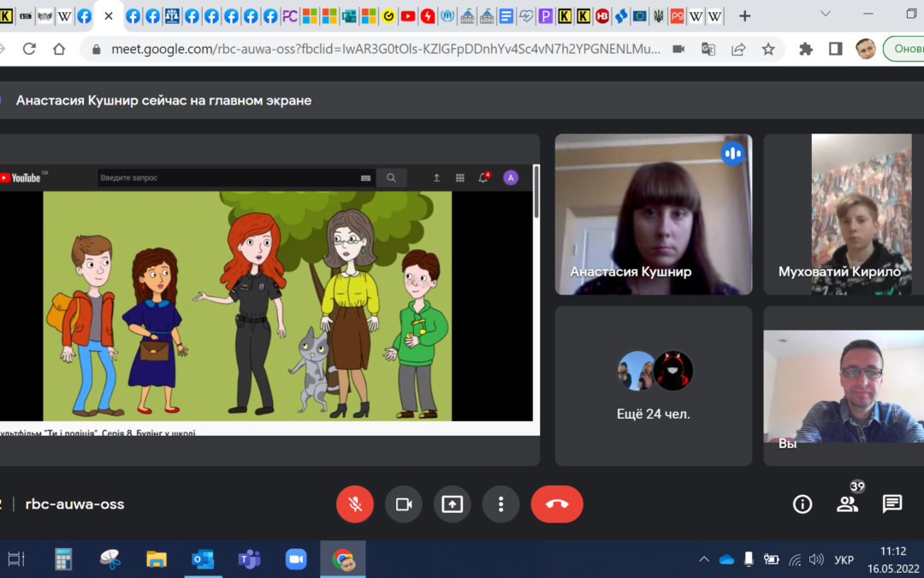The width and height of the screenshot is (924, 578).
Task: Click the YouTube logo in shared screen
Action: 21,177
